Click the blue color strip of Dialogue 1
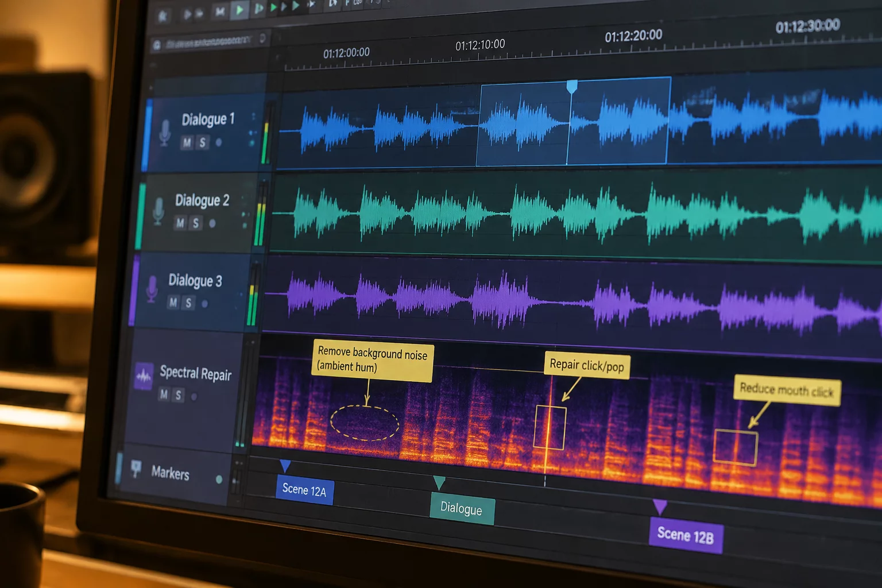This screenshot has width=882, height=588. pyautogui.click(x=146, y=136)
